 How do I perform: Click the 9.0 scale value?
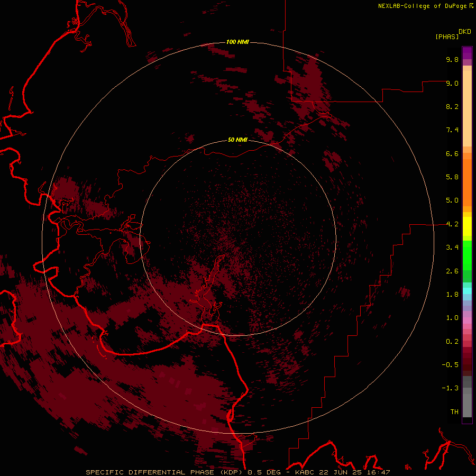452,83
